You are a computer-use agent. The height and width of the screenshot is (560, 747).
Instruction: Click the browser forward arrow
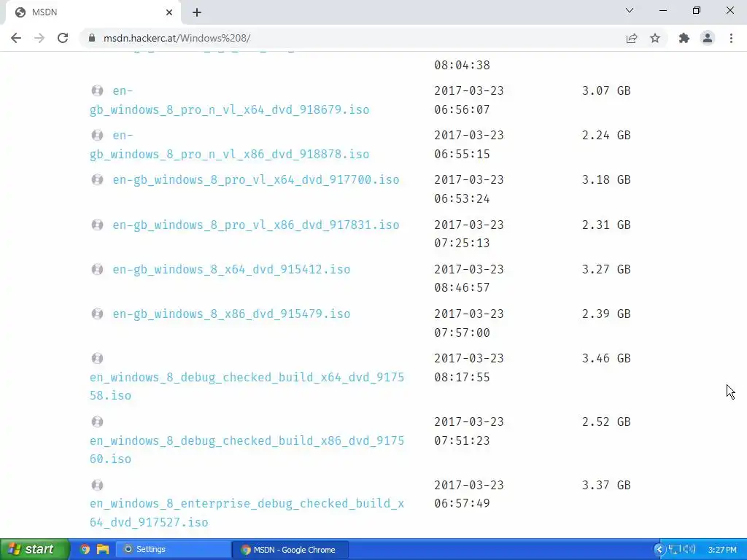[39, 38]
